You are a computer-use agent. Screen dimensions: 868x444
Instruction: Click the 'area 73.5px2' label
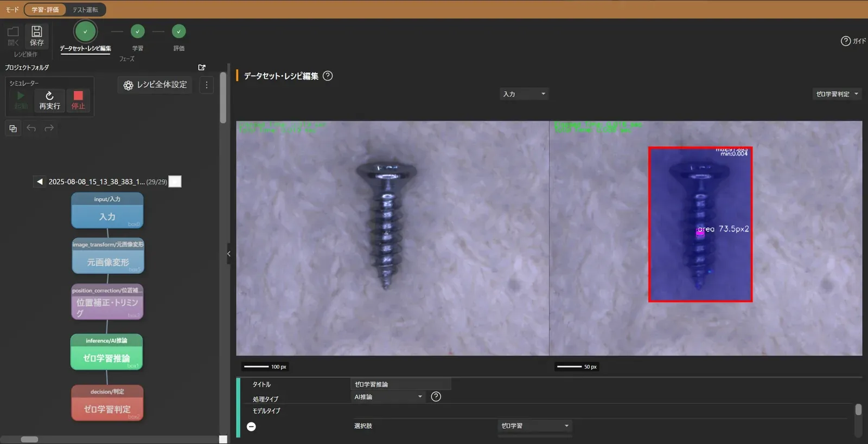click(723, 229)
